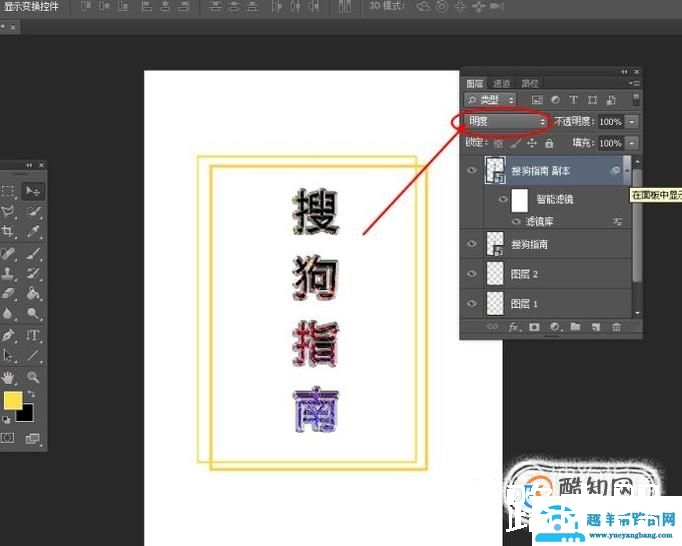682x546 pixels.
Task: Change the screen mode
Action: (33, 439)
